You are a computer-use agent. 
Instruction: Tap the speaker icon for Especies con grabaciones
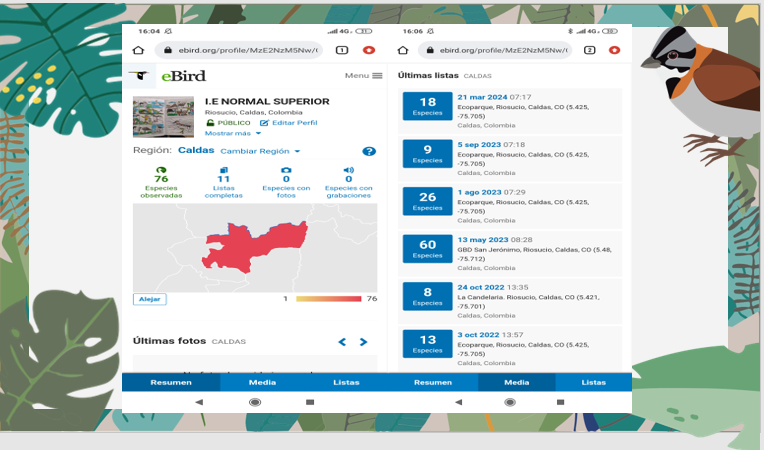coord(348,171)
